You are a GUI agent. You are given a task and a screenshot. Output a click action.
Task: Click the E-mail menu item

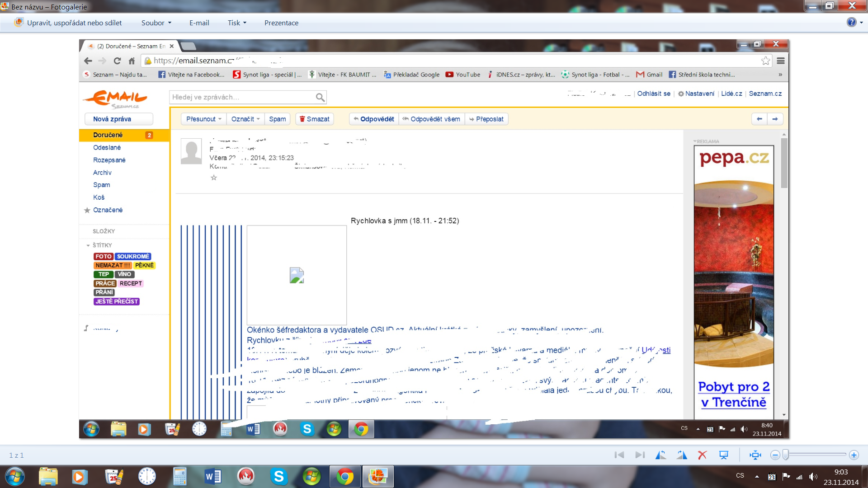click(x=199, y=23)
